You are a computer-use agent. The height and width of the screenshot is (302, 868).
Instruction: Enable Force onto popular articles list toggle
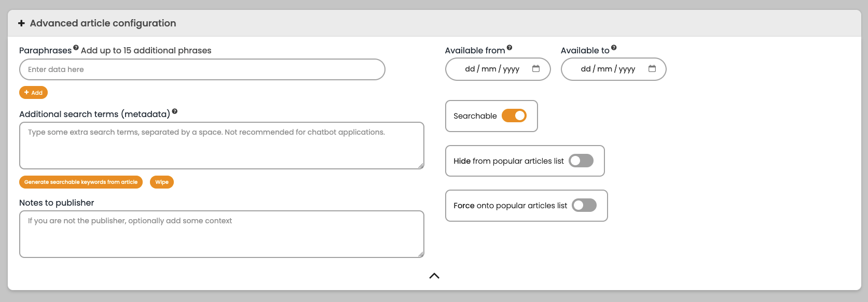click(x=584, y=205)
